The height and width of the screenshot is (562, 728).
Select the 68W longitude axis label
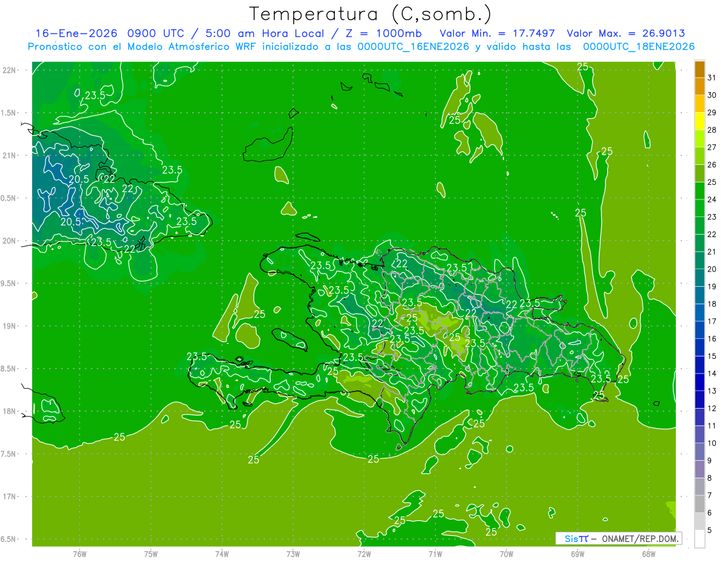coord(649,554)
